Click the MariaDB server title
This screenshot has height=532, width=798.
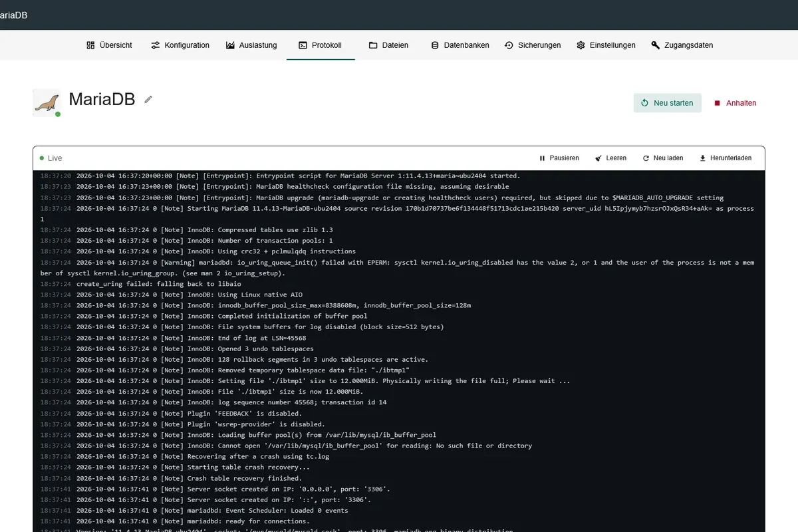(x=102, y=100)
